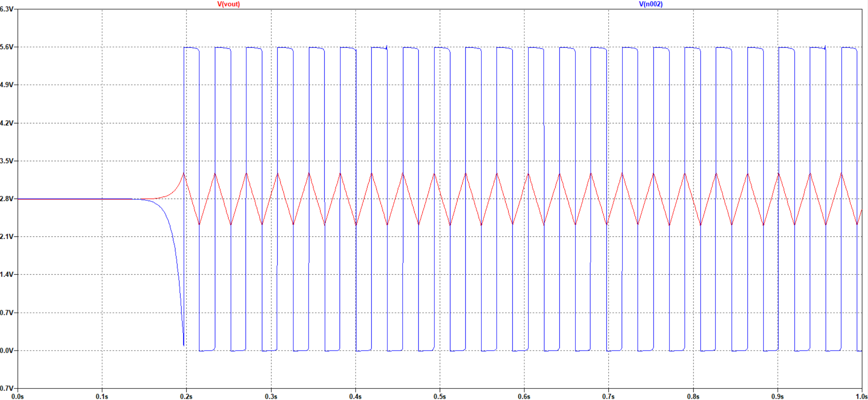868x400 pixels.
Task: Click the 0.2s time axis label
Action: point(186,396)
